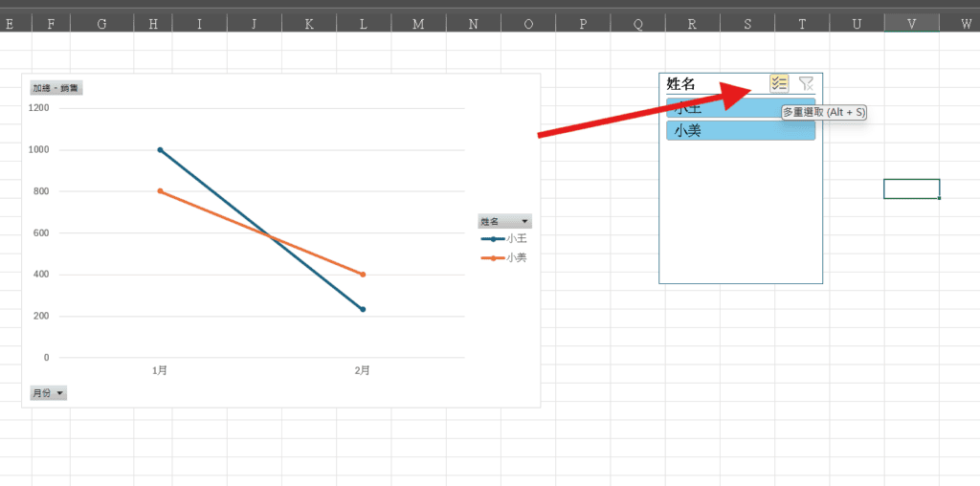The image size is (980, 486).
Task: Click the column R header
Action: pos(692,23)
